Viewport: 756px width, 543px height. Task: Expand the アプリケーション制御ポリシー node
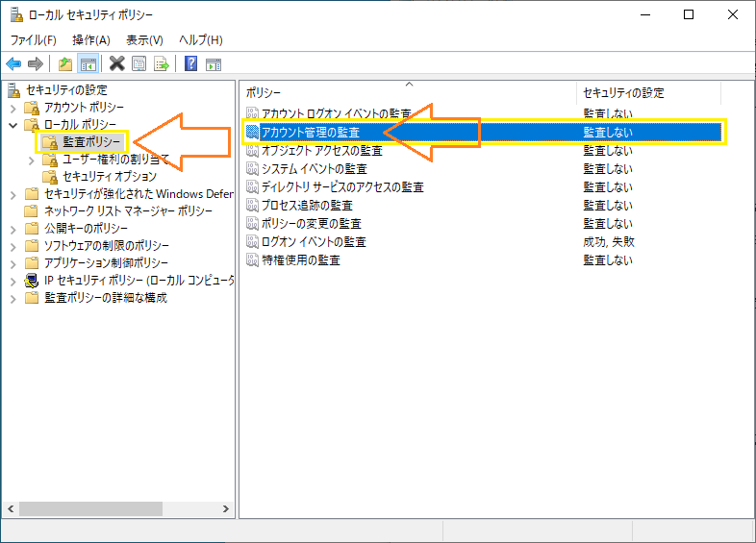click(13, 264)
